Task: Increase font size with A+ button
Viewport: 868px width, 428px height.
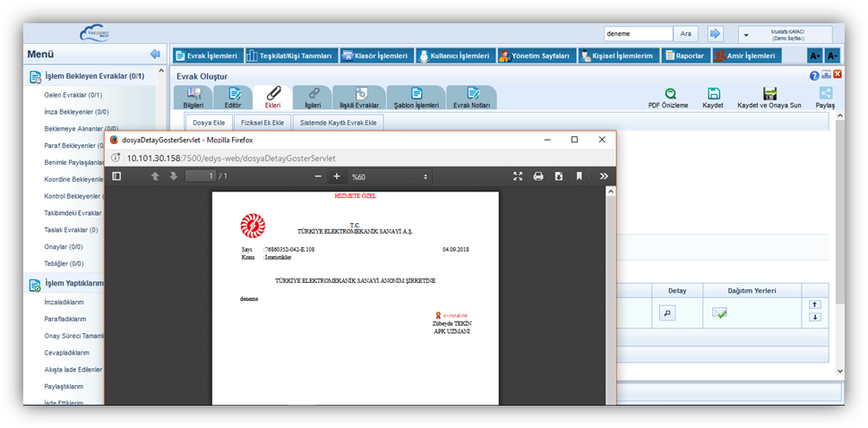Action: (814, 56)
